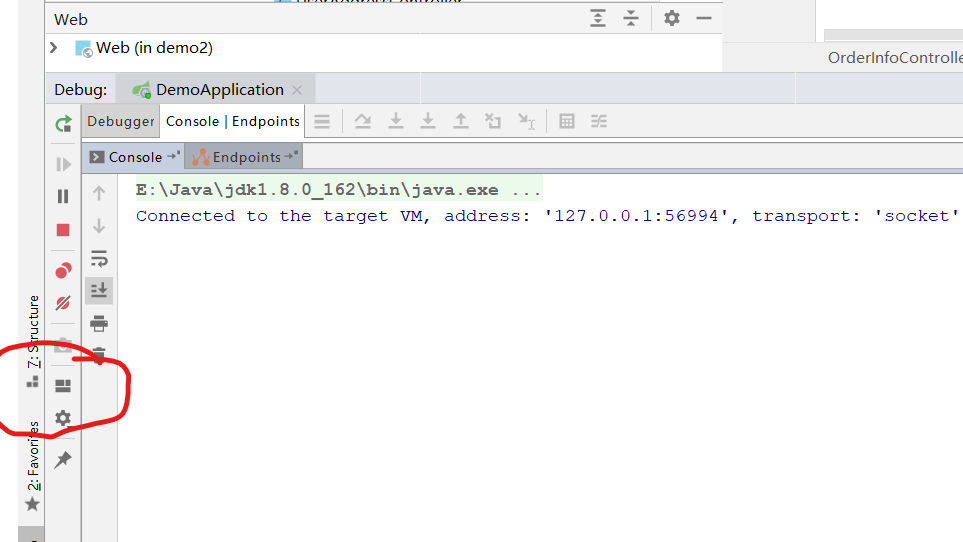963x542 pixels.
Task: Open the Endpoints sub-tab
Action: point(244,157)
